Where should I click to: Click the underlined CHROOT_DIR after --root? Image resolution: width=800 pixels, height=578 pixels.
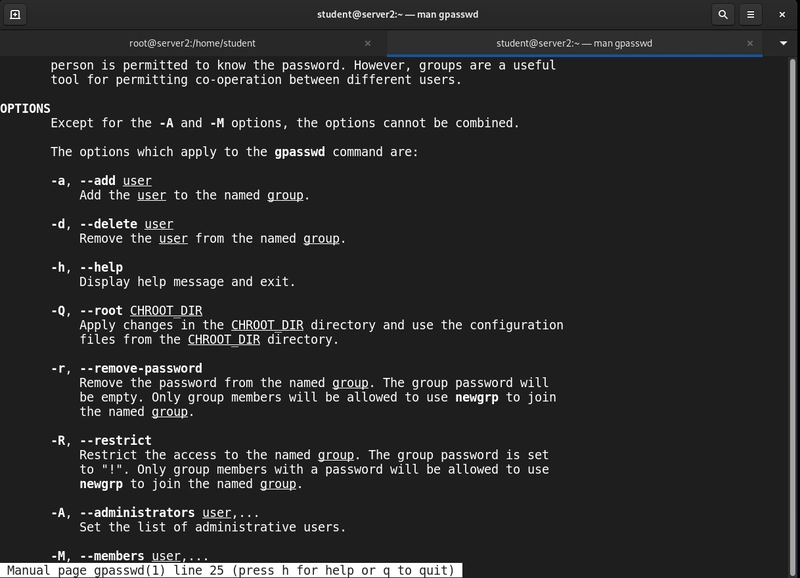point(166,311)
